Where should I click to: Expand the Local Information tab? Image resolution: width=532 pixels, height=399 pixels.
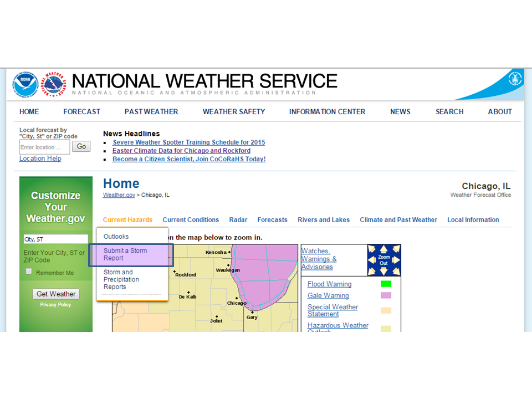click(473, 220)
